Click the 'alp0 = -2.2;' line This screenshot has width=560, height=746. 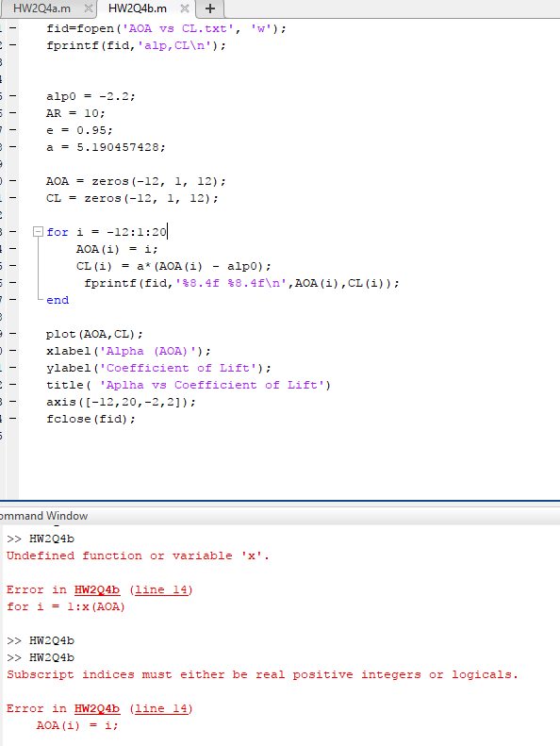click(91, 96)
